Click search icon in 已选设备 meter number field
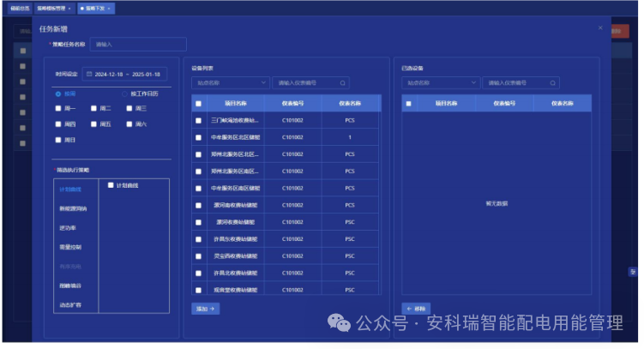Image resolution: width=644 pixels, height=349 pixels. (553, 83)
